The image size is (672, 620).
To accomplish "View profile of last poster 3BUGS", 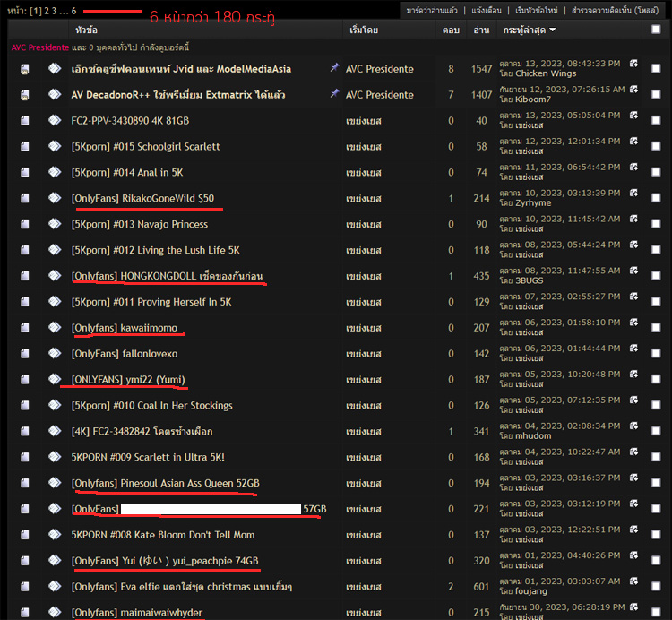I will (529, 280).
